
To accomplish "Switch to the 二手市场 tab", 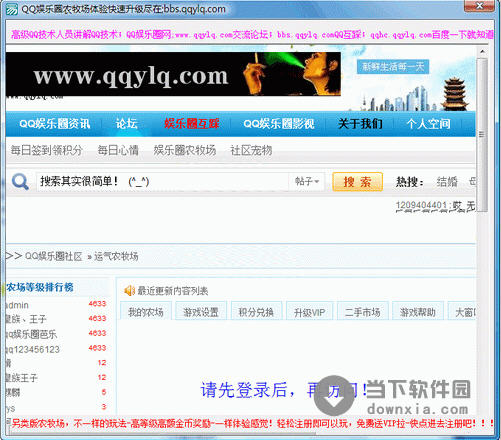I will 363,312.
